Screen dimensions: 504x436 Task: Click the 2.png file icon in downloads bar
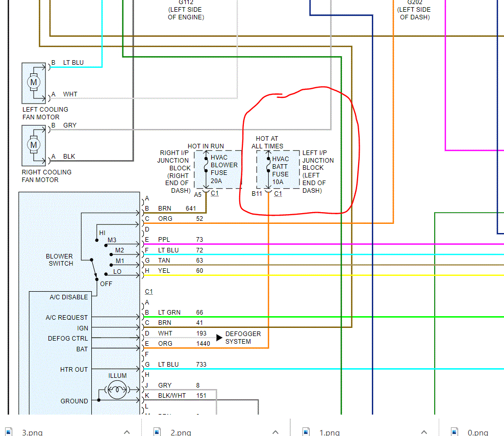(157, 431)
